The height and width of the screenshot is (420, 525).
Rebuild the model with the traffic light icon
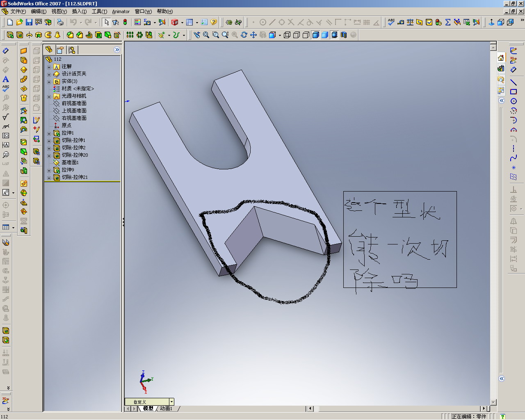(x=125, y=22)
